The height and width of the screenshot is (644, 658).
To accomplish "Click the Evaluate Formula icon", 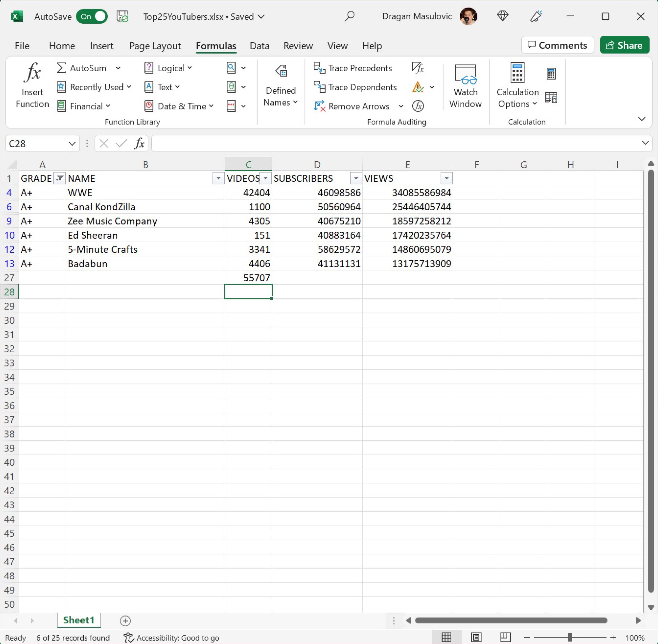I will (x=418, y=106).
